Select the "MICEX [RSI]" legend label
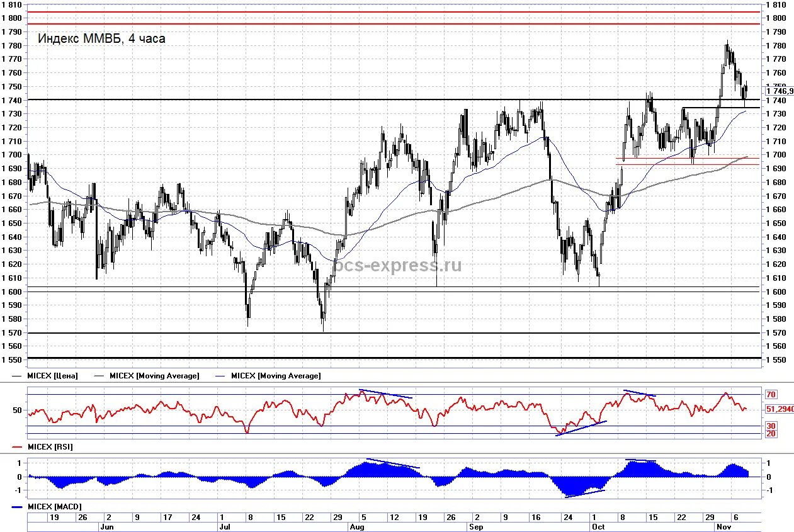794x532 pixels. pos(50,446)
